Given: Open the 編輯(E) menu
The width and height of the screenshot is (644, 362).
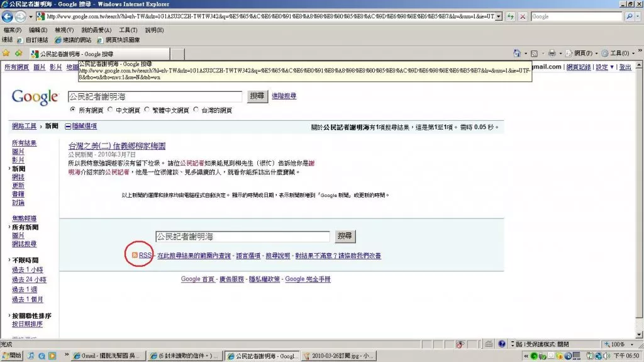Looking at the screenshot, I should coord(38,30).
